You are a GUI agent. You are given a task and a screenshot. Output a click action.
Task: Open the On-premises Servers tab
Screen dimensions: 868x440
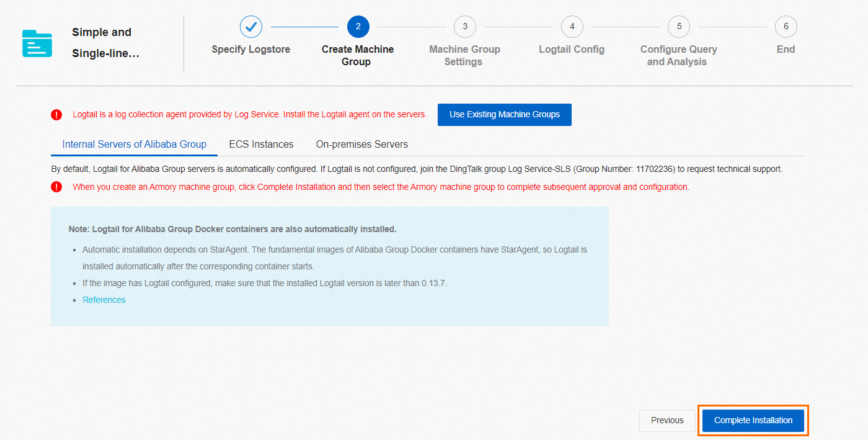click(x=361, y=144)
